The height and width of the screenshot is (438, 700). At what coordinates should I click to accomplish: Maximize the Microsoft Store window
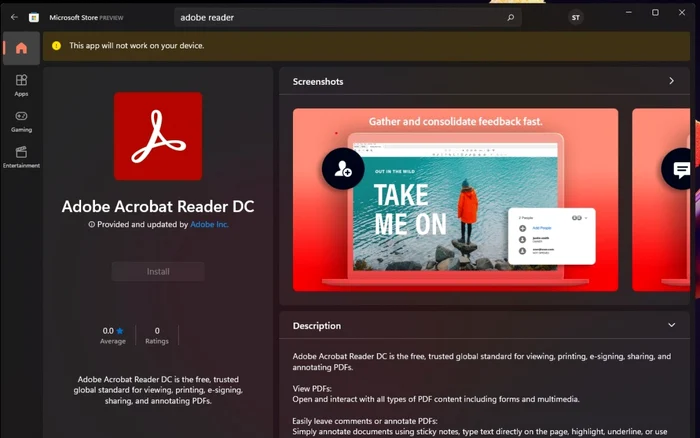(x=655, y=13)
